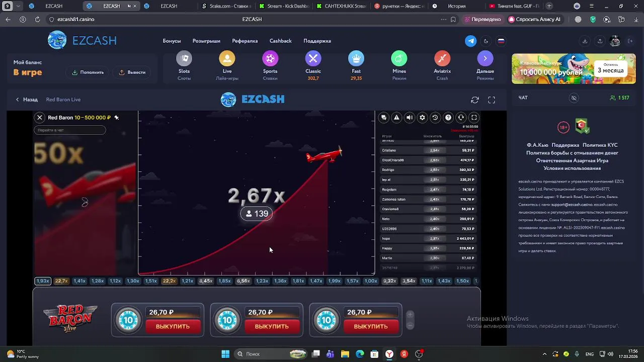This screenshot has width=644, height=362.
Task: Toggle dark mode moon icon
Action: coord(486,41)
